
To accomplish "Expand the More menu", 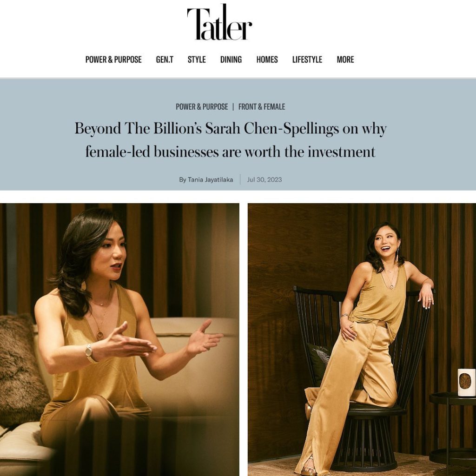I will click(x=345, y=59).
